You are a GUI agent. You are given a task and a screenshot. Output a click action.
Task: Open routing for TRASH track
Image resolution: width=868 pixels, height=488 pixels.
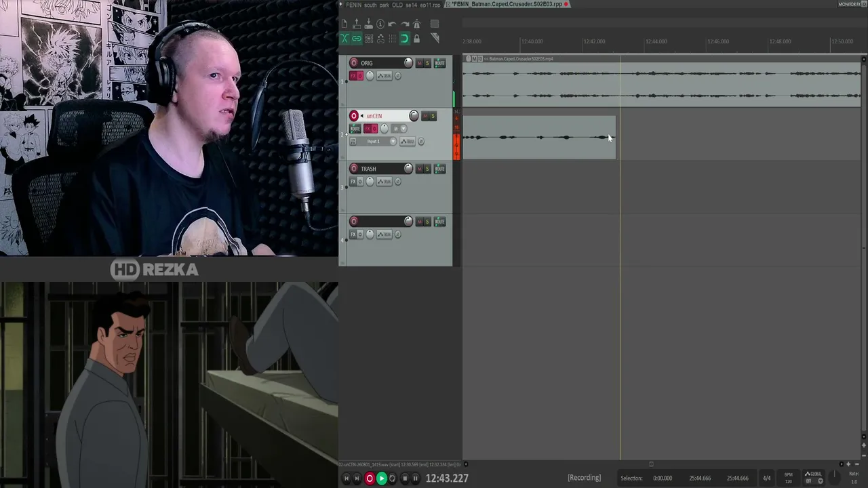click(439, 169)
